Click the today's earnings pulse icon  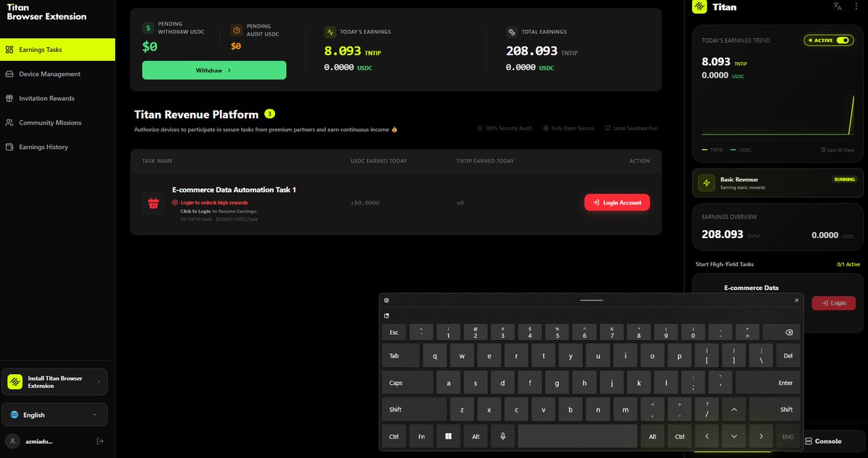tap(330, 32)
